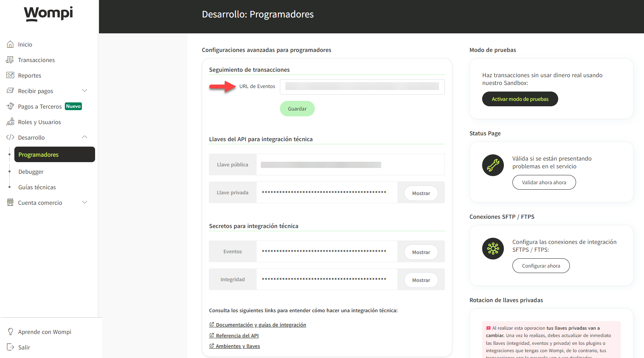Click the Wompi logo
644x358 pixels.
click(49, 14)
